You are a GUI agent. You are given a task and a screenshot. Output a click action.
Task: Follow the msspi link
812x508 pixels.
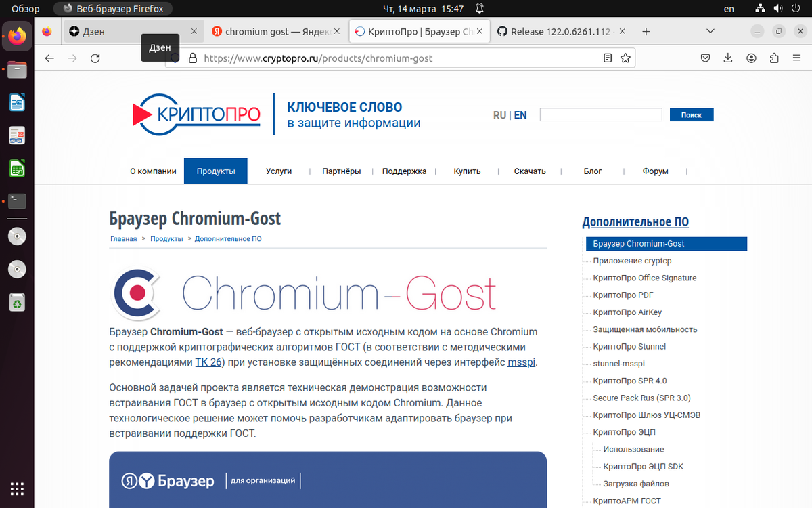[x=522, y=362]
